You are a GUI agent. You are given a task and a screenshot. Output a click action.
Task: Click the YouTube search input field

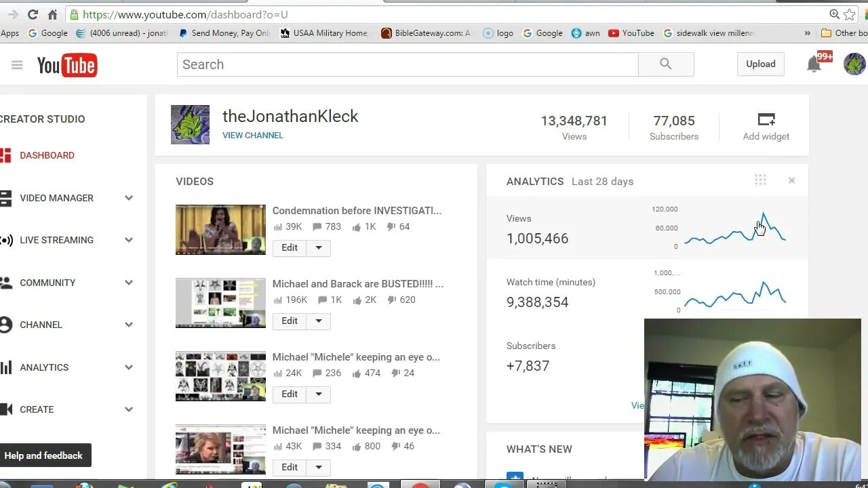(x=408, y=64)
